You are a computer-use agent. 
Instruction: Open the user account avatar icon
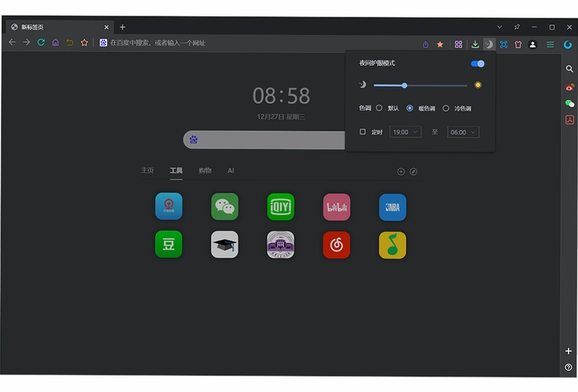532,45
